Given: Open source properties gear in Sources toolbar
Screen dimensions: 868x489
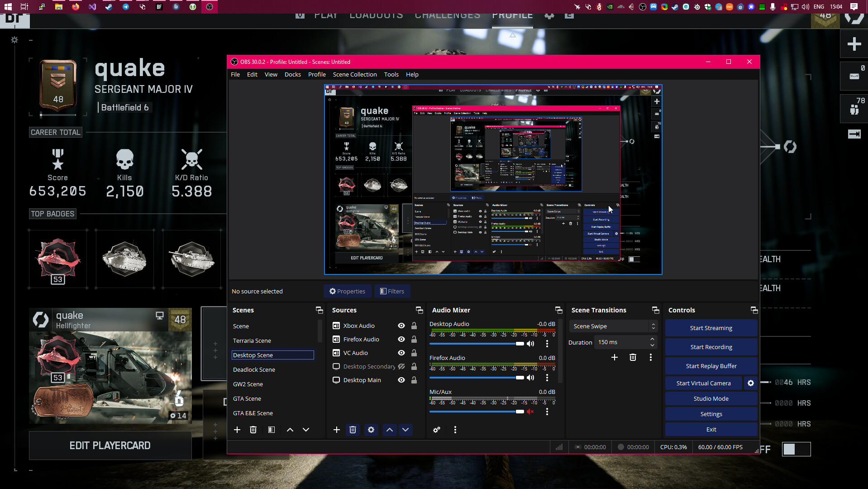Looking at the screenshot, I should [x=371, y=430].
